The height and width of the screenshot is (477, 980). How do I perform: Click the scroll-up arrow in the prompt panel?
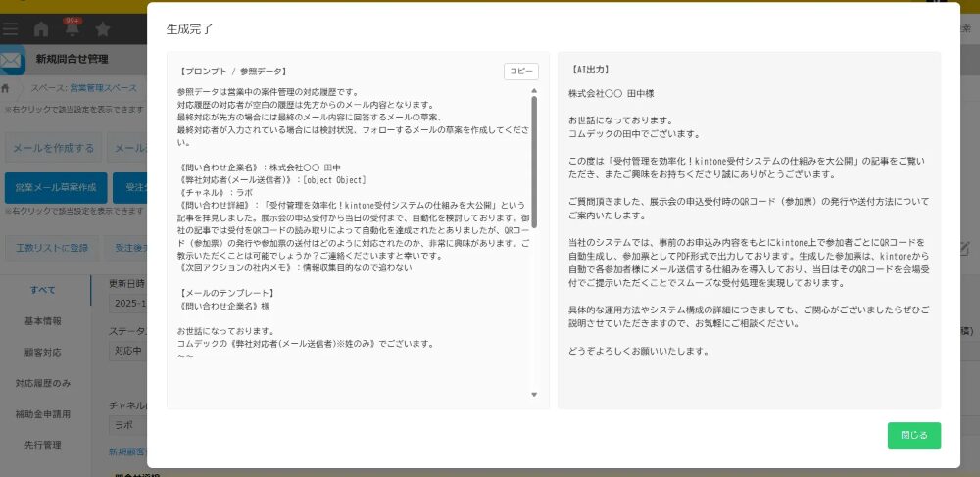(534, 90)
